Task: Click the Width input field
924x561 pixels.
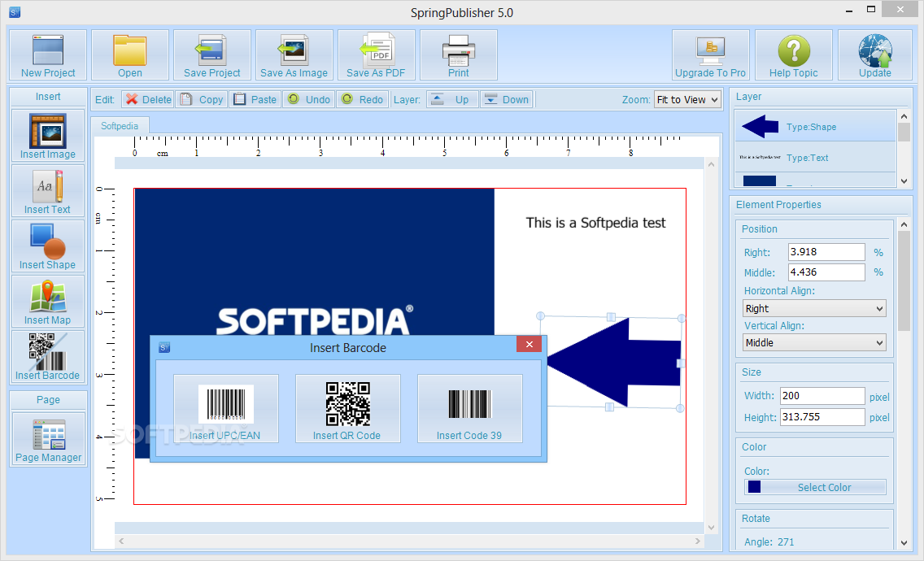Action: coord(822,396)
